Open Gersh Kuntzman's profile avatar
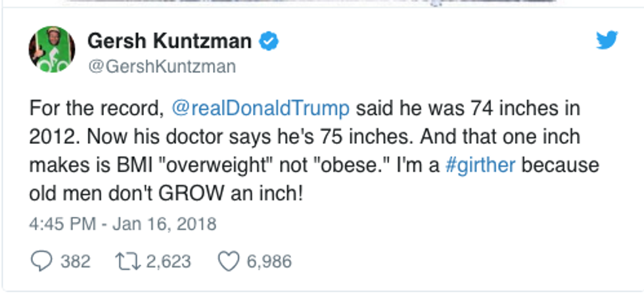 pyautogui.click(x=51, y=50)
